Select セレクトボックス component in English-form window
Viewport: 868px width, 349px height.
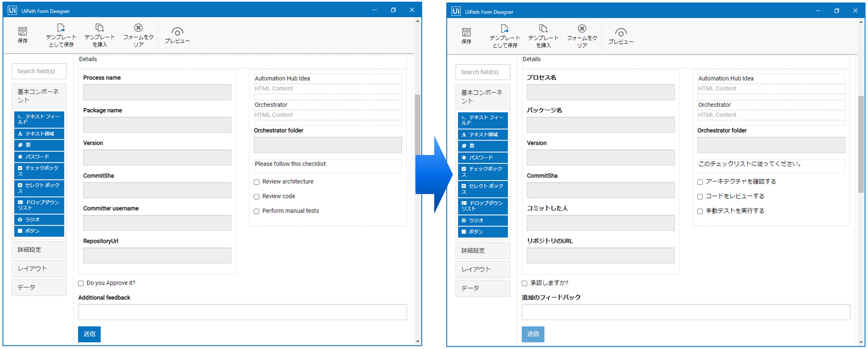(x=39, y=188)
